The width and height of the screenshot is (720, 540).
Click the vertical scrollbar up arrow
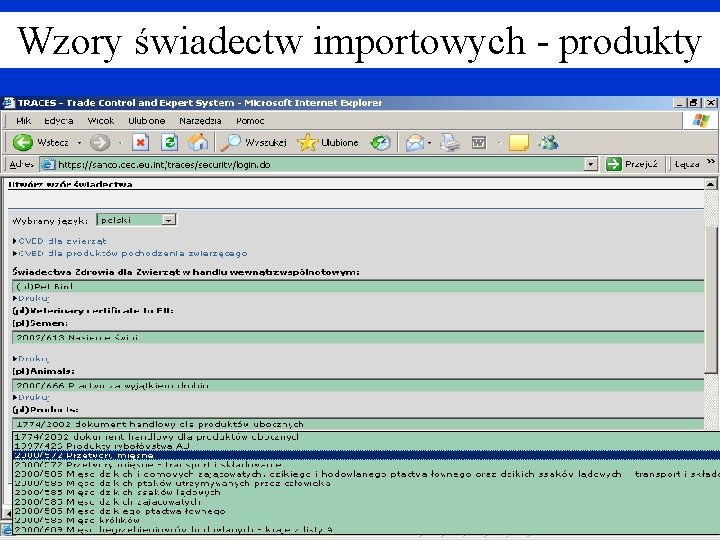coord(710,185)
